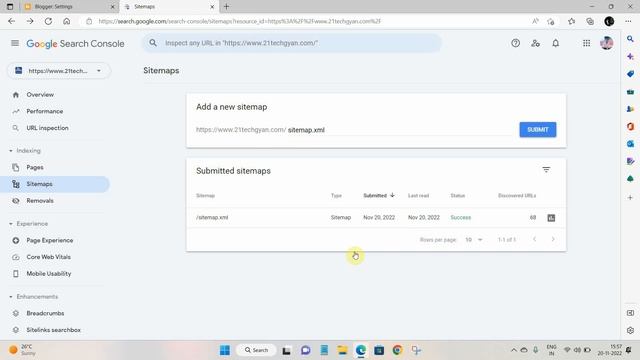Screen dimensions: 640x360
Task: Go to Overview in sidebar
Action: (40, 95)
